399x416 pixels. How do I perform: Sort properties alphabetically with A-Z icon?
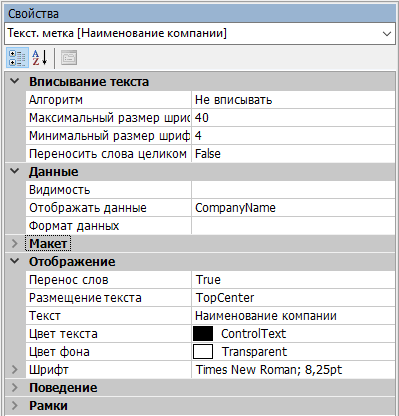click(x=39, y=58)
